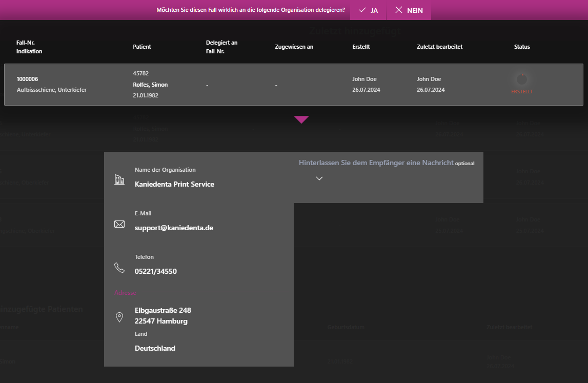Select case number 1000006
Viewport: 588px width, 383px height.
[x=27, y=79]
